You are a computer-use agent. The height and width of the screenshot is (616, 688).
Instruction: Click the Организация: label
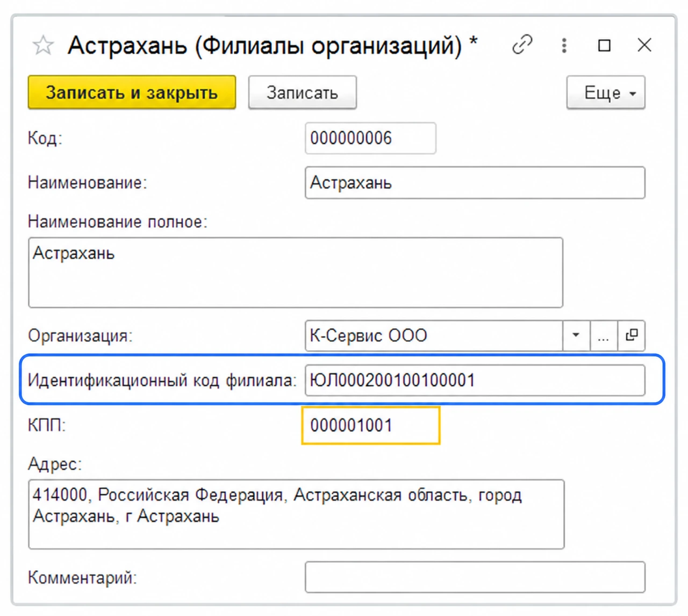pos(80,336)
